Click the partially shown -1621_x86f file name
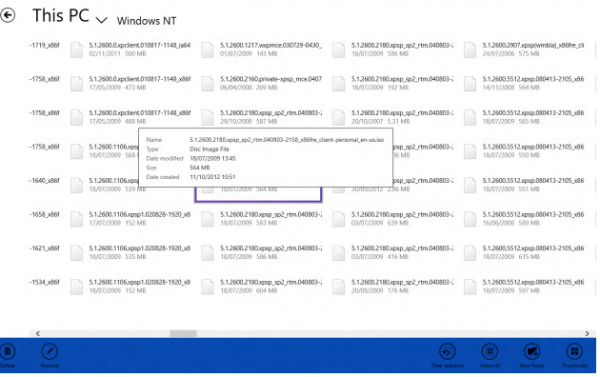600x377 pixels. (44, 248)
